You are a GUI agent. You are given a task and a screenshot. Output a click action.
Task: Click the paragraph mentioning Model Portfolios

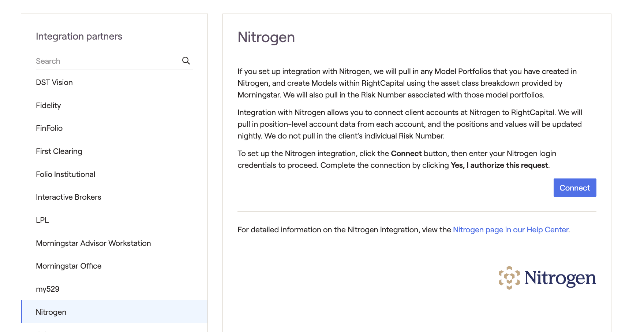[407, 83]
